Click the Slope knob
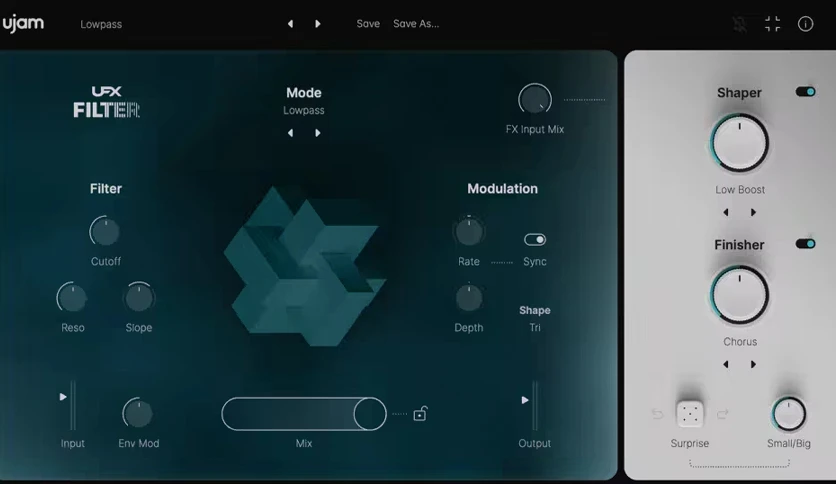The width and height of the screenshot is (836, 484). coord(139,297)
